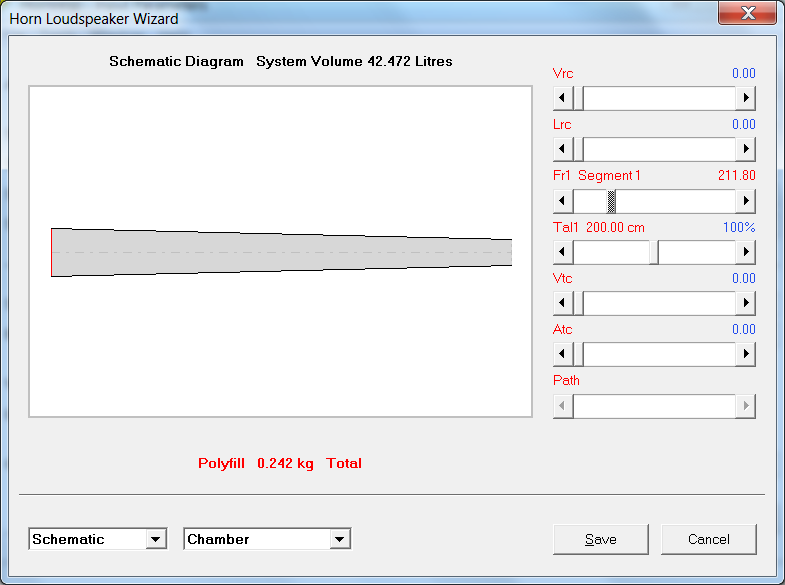Click the Atc slider thumb
Viewport: 785px width, 585px height.
point(578,354)
